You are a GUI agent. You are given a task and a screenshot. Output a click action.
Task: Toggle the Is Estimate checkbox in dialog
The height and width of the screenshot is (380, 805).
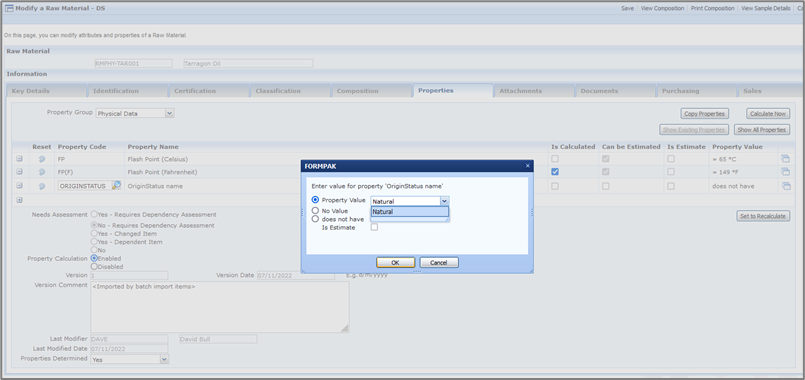[x=374, y=227]
